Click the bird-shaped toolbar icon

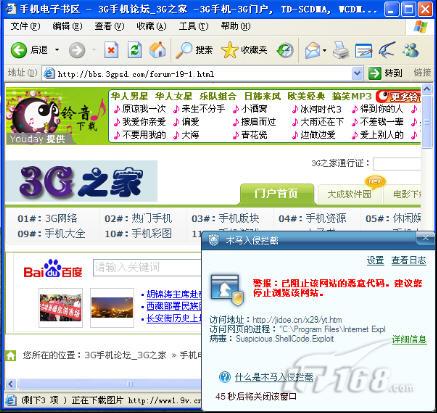(386, 50)
